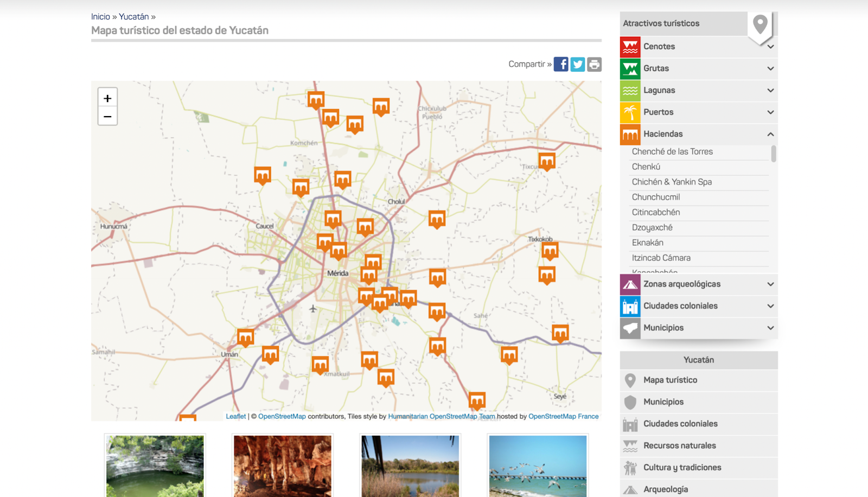Click the green Grutas category icon
This screenshot has width=868, height=497.
630,68
